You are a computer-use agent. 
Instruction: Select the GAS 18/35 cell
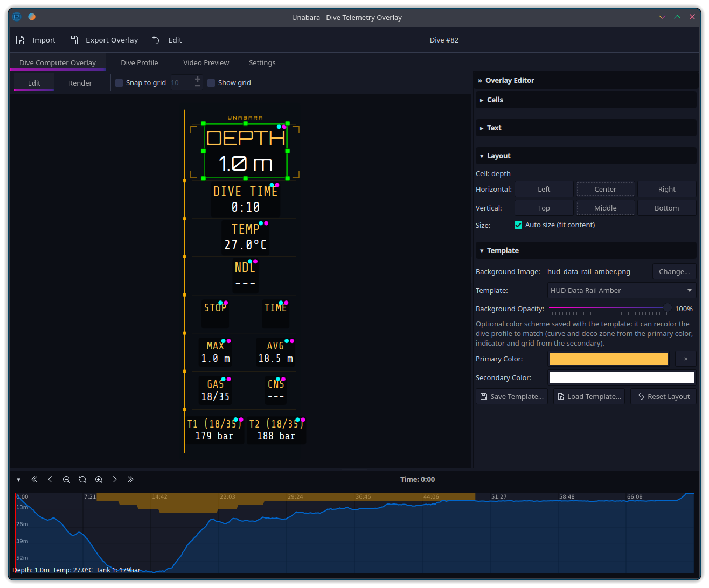click(216, 390)
